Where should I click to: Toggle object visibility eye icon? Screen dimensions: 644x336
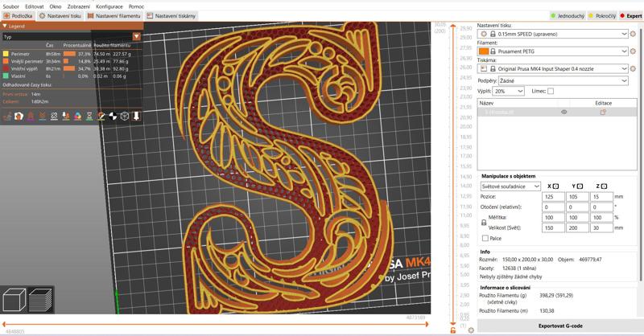pos(564,112)
